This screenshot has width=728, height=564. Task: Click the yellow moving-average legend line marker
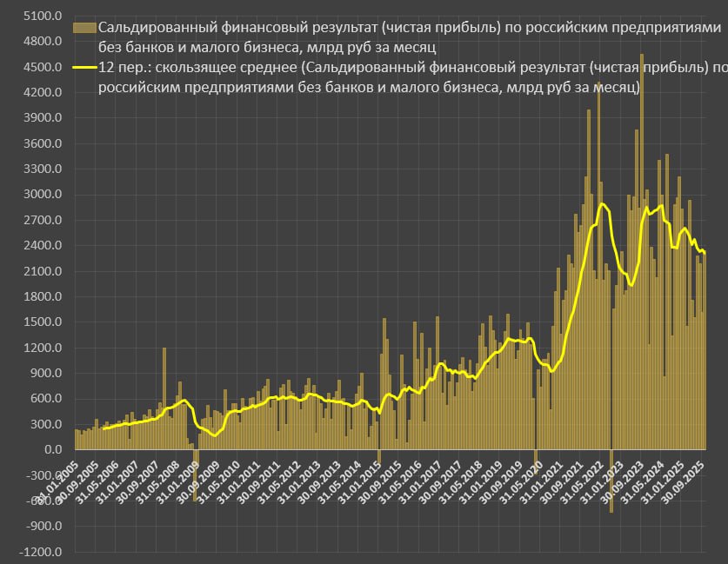[84, 67]
